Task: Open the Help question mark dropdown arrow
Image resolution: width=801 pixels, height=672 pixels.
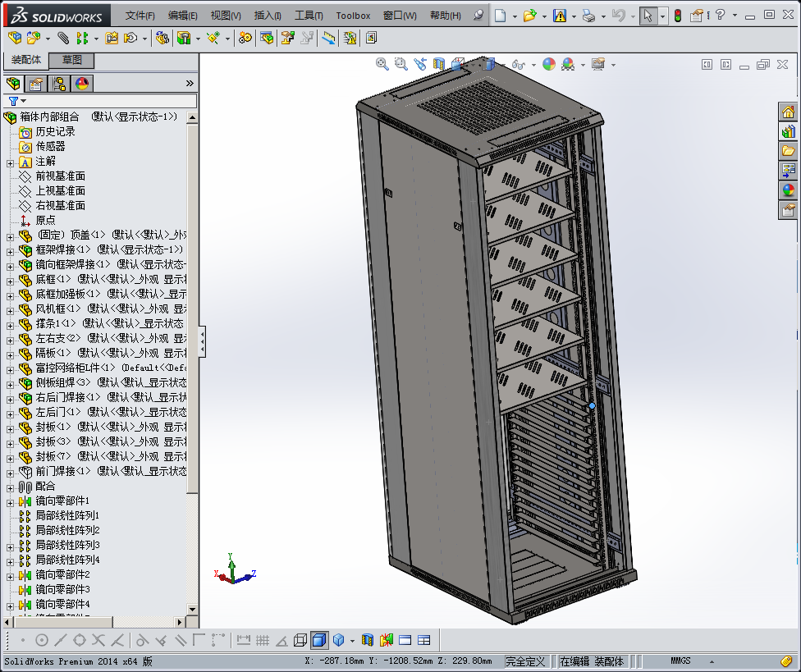Action: 735,16
